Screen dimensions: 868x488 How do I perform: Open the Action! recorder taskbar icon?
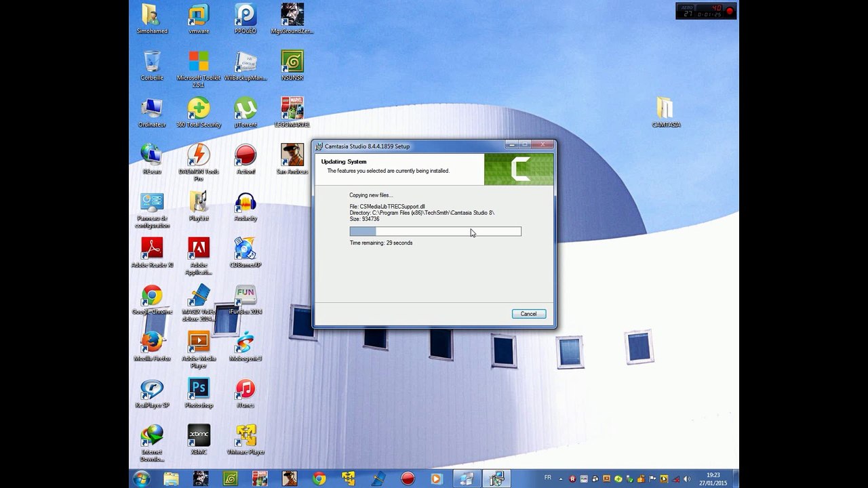tap(407, 479)
